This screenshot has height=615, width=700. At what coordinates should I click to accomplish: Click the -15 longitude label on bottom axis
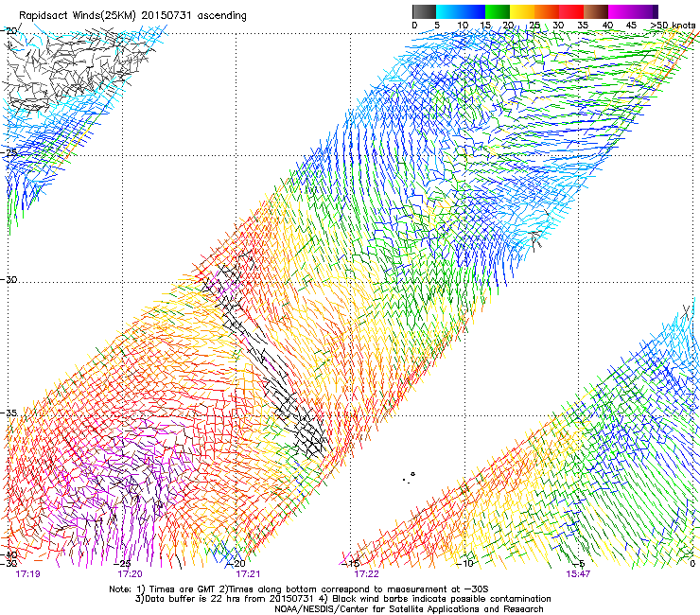(351, 564)
